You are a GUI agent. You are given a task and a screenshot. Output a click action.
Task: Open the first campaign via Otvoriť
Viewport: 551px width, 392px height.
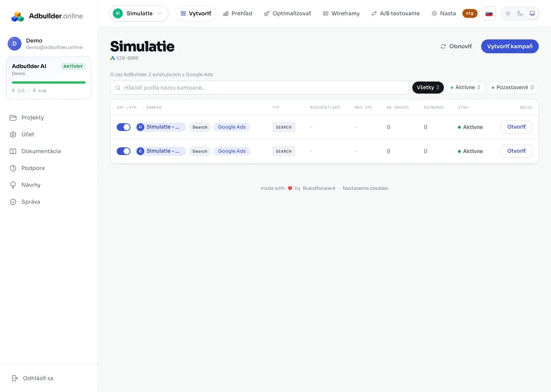[516, 127]
